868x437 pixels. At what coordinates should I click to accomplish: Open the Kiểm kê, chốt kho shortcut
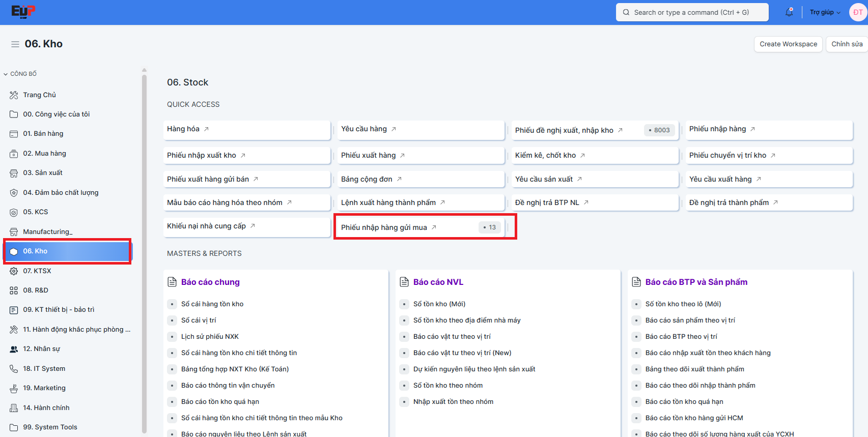(x=545, y=155)
